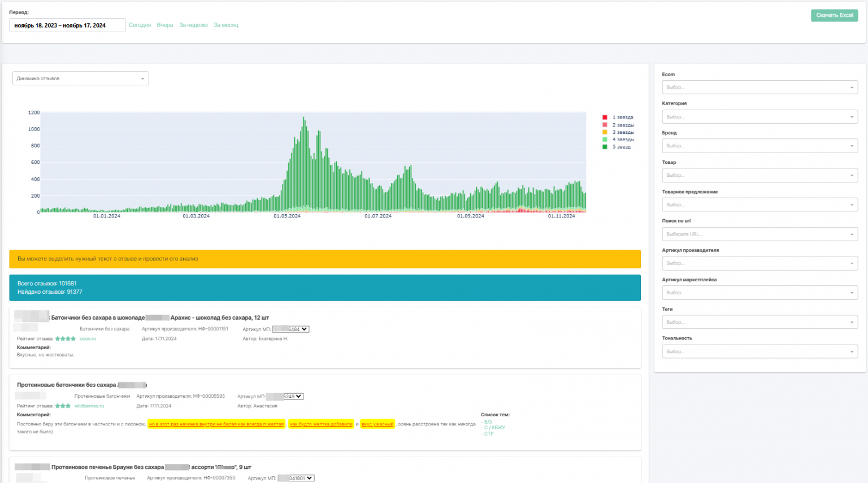Expand the Ecom filter dropdown
868x483 pixels.
[x=759, y=88]
